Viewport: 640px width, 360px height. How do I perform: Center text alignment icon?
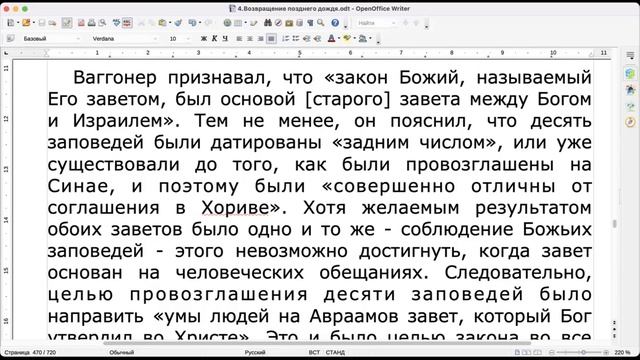pyautogui.click(x=250, y=38)
